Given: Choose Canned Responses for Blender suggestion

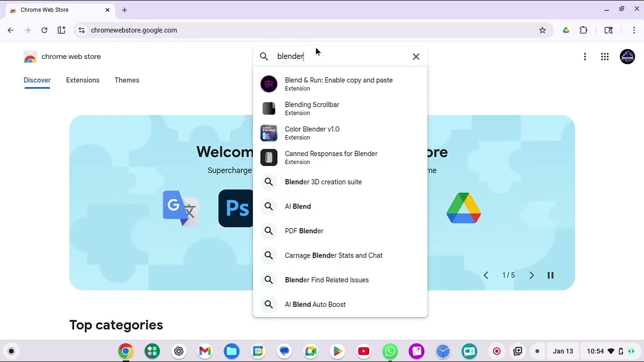Looking at the screenshot, I should [x=340, y=157].
